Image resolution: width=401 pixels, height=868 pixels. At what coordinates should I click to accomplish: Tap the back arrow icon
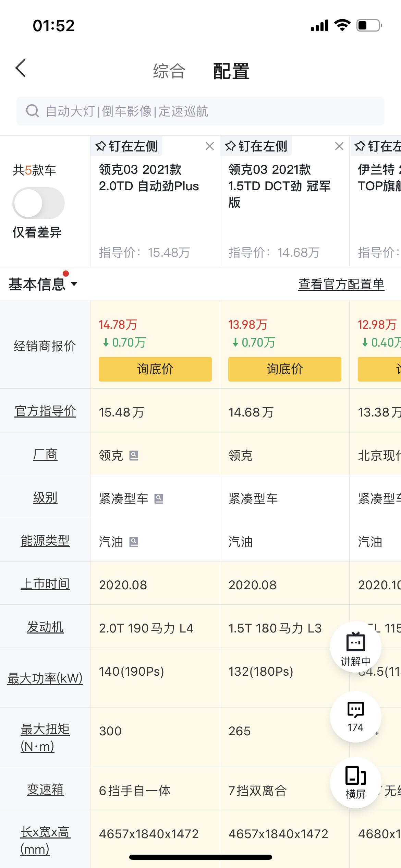point(21,68)
